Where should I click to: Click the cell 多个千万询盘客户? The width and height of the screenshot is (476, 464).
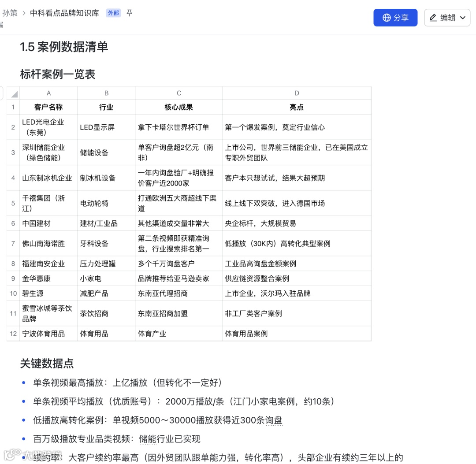pos(179,264)
